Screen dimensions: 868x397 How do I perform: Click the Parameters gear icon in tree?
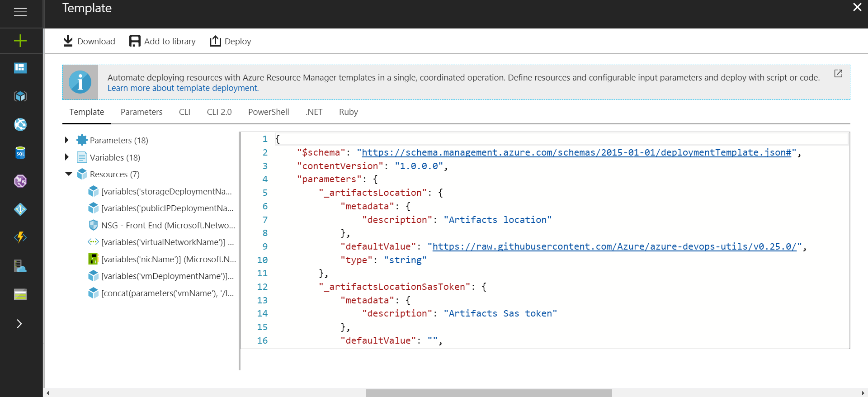(82, 140)
